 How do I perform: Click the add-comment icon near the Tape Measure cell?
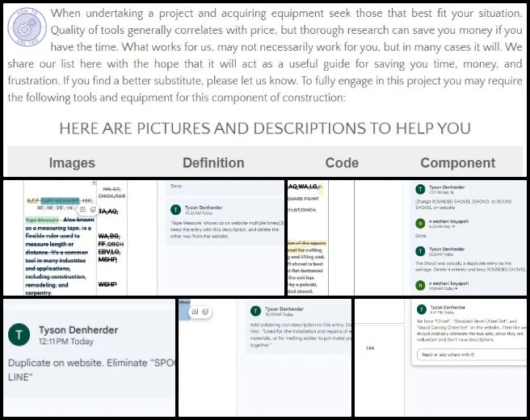[82, 210]
